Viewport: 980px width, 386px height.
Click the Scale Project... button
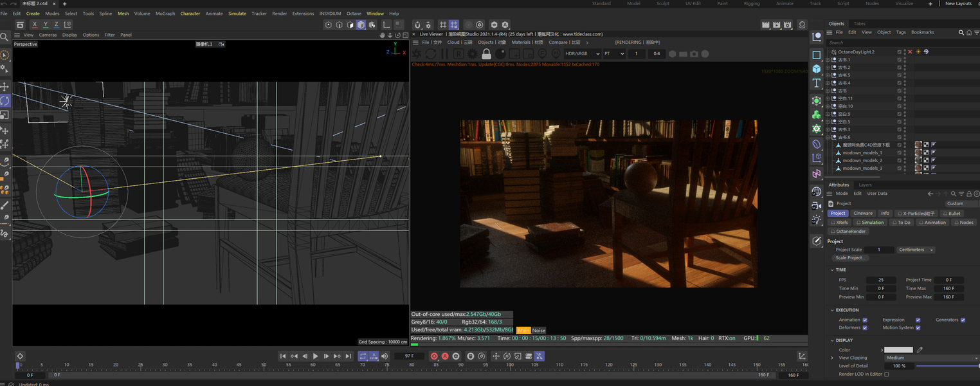click(x=850, y=258)
